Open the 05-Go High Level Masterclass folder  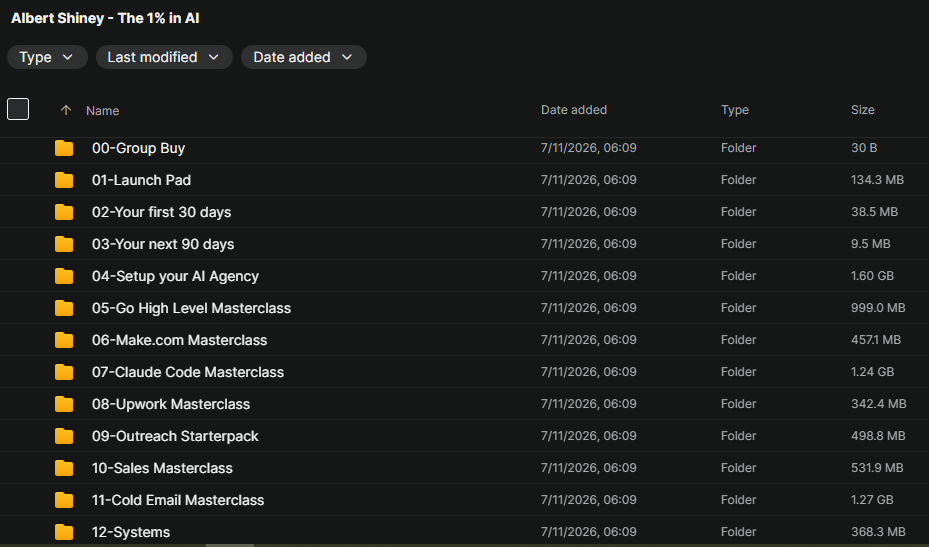coord(191,308)
